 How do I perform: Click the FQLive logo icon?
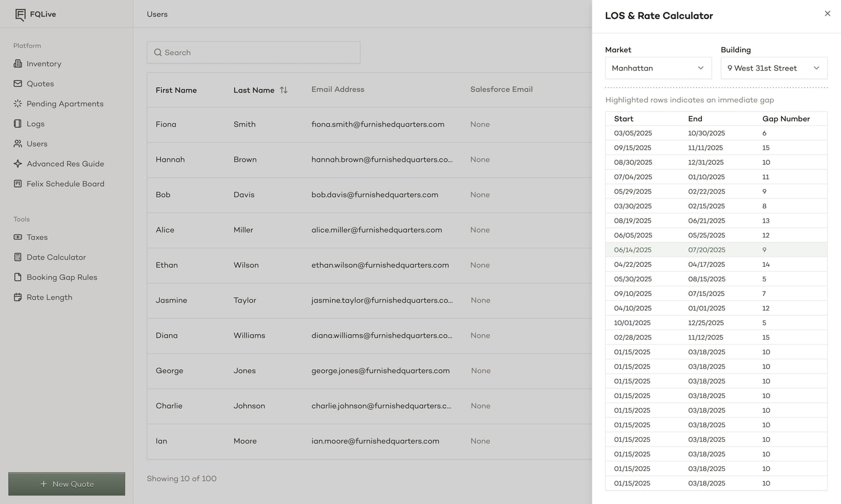pyautogui.click(x=20, y=15)
